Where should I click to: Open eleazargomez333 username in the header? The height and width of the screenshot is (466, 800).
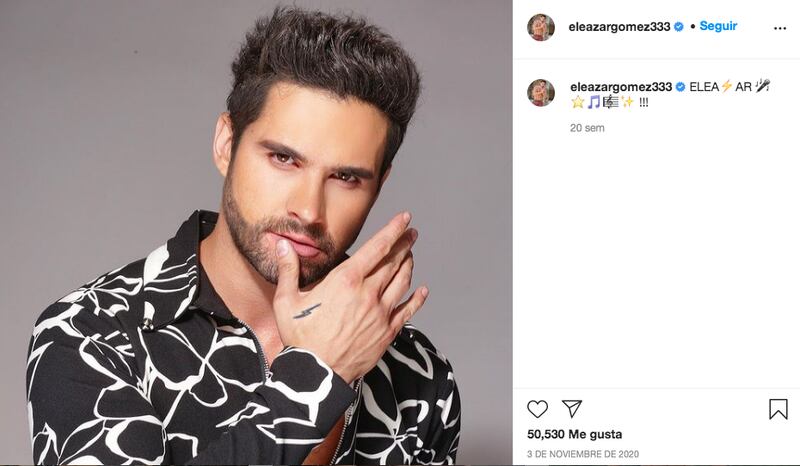tap(619, 27)
